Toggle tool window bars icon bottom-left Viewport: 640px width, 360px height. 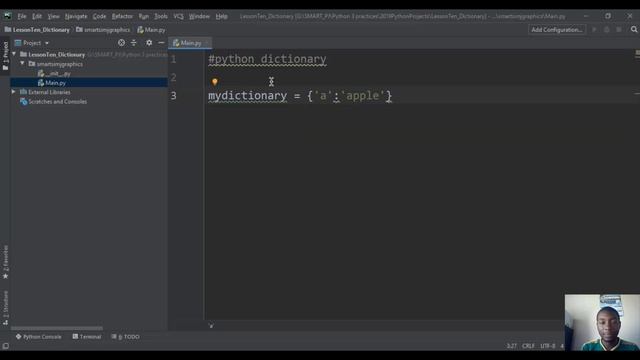pos(5,346)
